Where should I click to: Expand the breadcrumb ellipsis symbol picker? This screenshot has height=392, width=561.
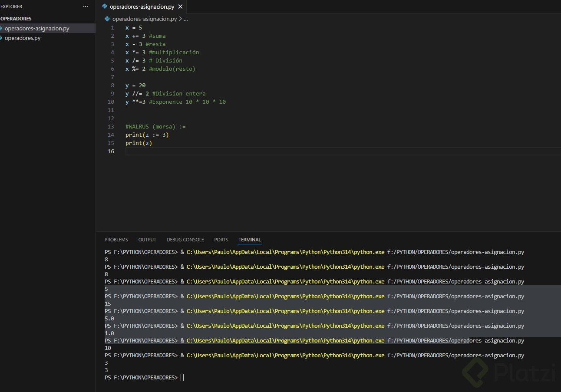pyautogui.click(x=186, y=19)
